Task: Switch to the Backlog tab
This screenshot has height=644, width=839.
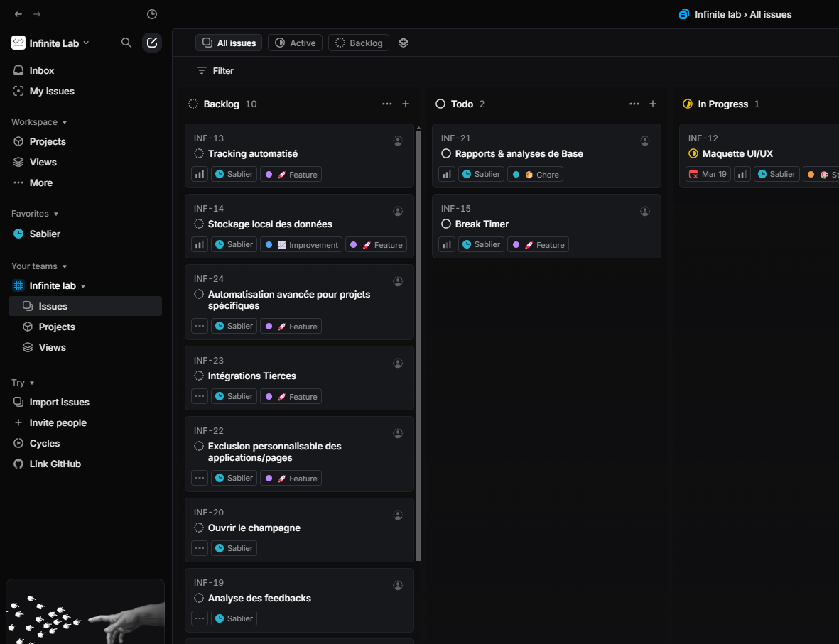Action: pos(359,43)
